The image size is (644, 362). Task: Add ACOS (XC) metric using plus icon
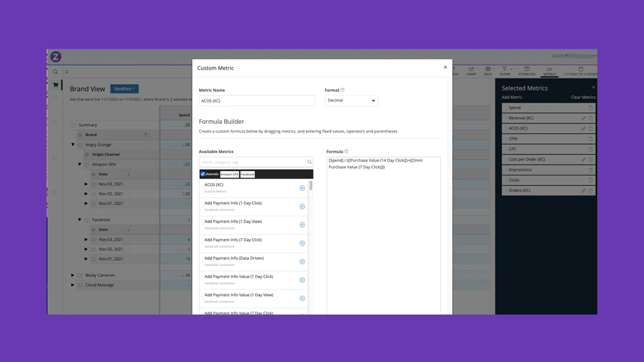point(302,188)
